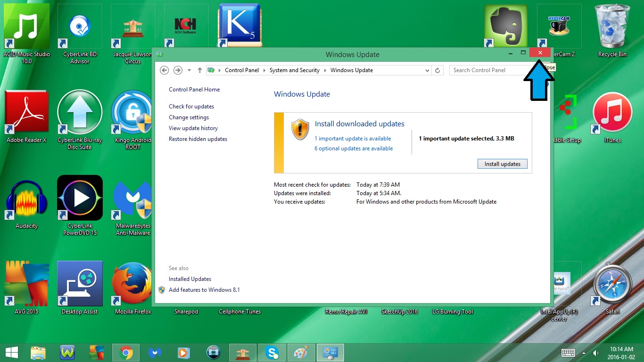Select Kingo Android ROOT desktop icon
The image size is (644, 362).
pos(133,120)
